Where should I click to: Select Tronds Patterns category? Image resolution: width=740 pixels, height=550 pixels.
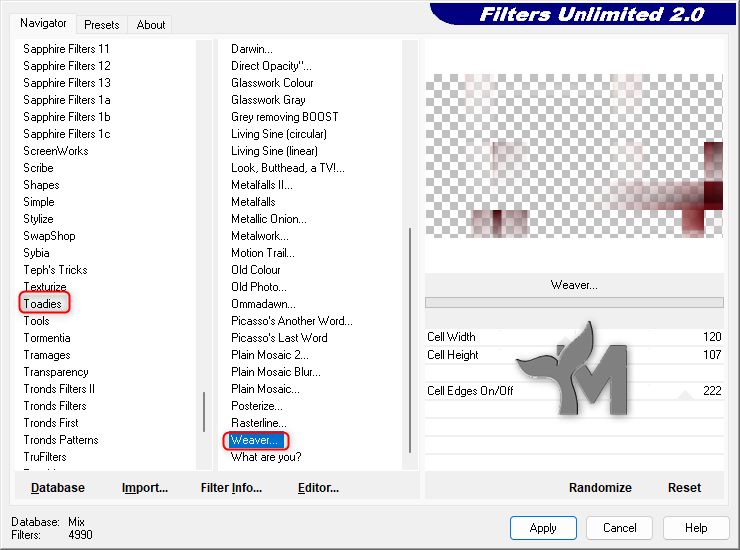[x=61, y=440]
